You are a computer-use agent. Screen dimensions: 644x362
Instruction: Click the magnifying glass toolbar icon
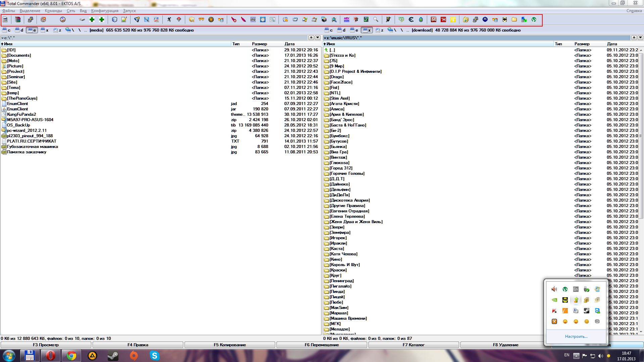pos(376,19)
